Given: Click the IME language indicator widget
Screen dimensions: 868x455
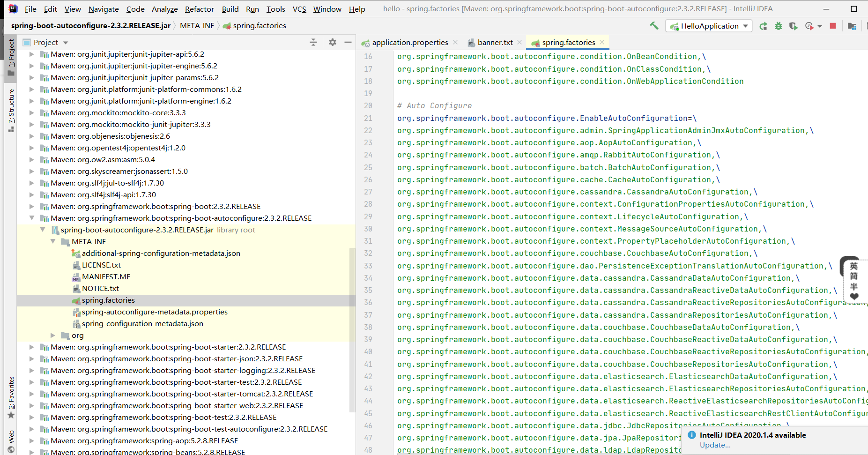Looking at the screenshot, I should point(853,280).
